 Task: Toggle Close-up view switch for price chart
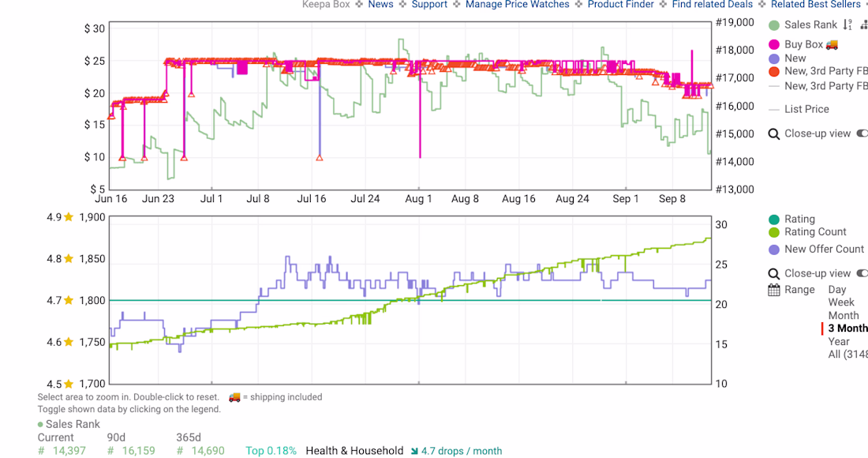coord(862,133)
